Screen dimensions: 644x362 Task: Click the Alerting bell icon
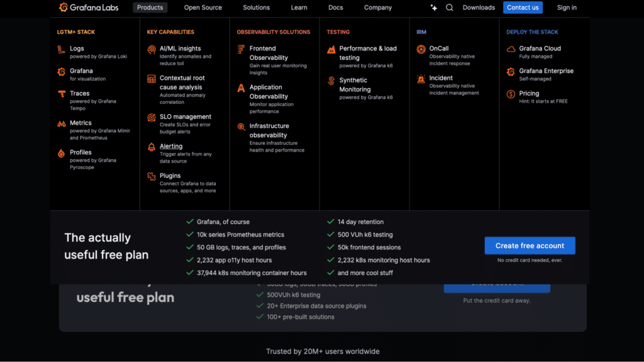click(151, 147)
